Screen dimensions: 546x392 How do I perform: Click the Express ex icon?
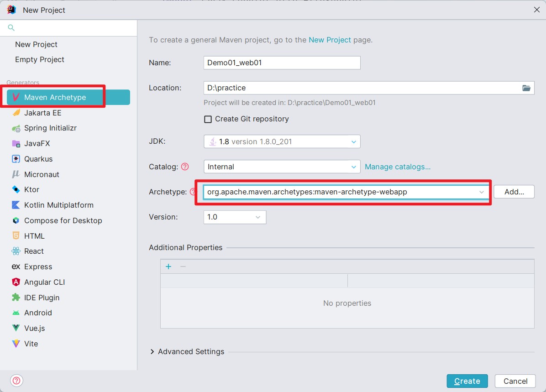[x=16, y=267]
